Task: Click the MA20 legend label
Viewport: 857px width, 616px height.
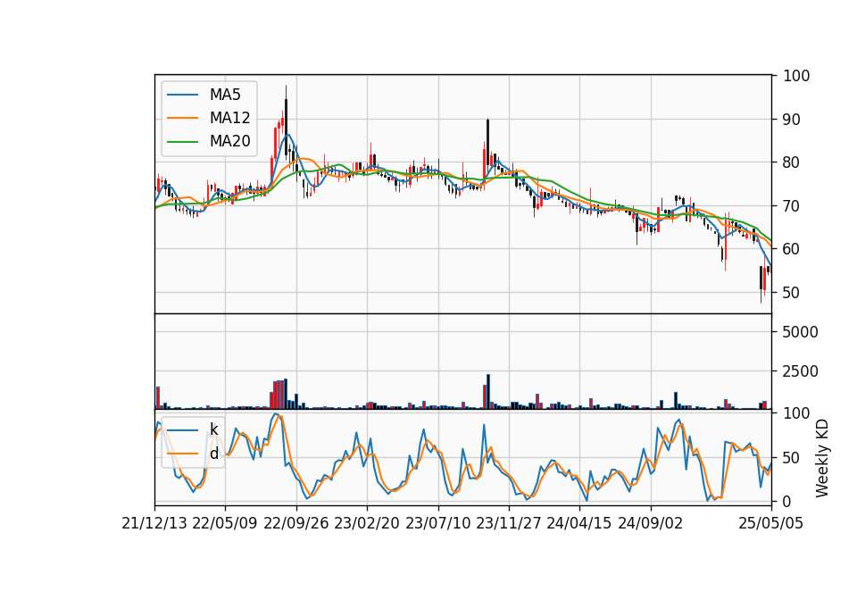Action: [229, 141]
